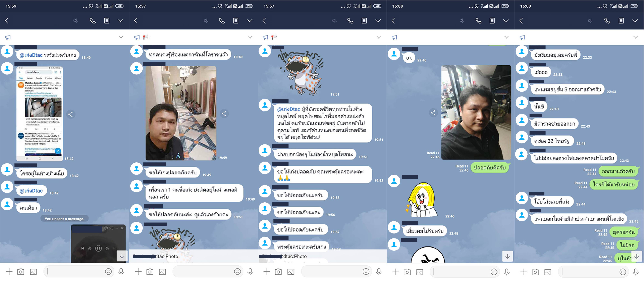644x282 pixels.
Task: Share the Twitter screenshot image message
Action: [x=71, y=114]
